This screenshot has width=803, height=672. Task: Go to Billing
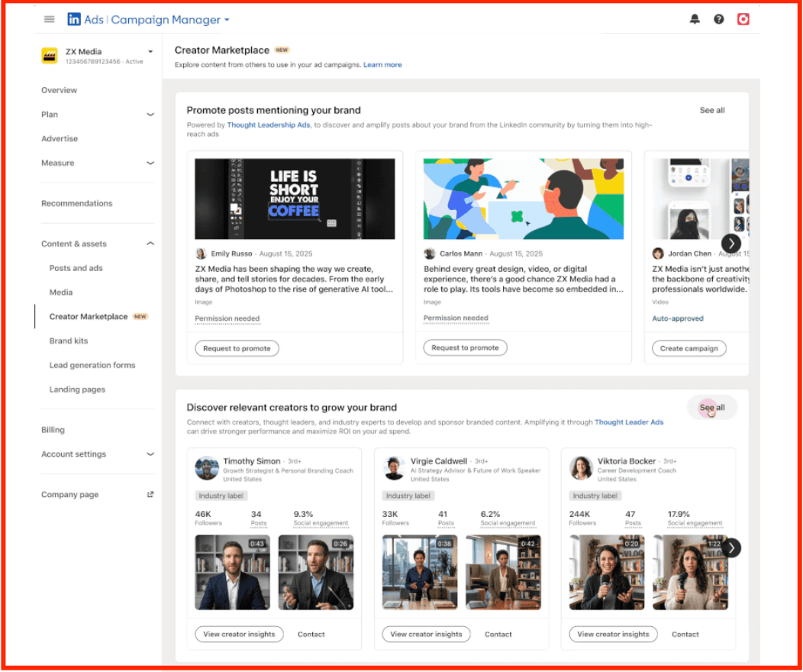point(53,430)
